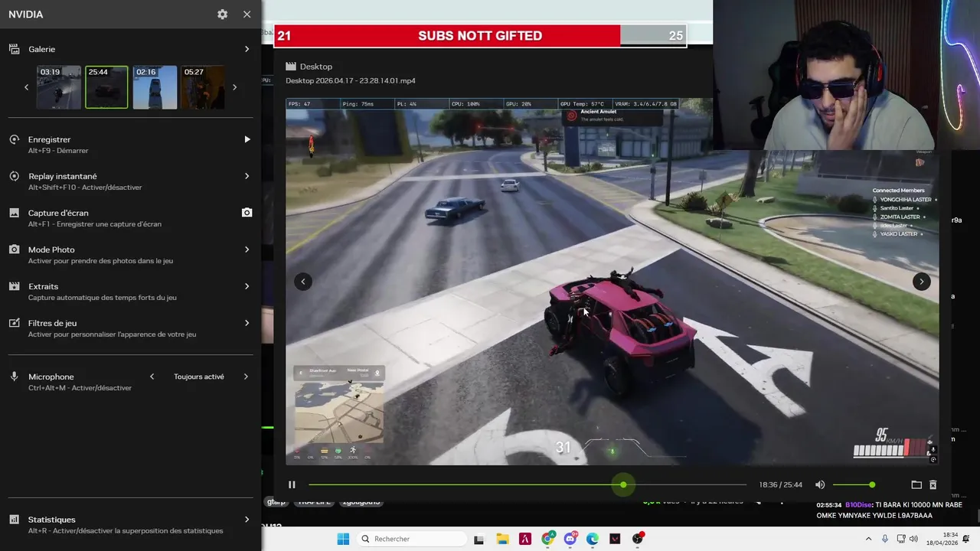The width and height of the screenshot is (980, 551).
Task: Open File Explorer from taskbar
Action: click(502, 539)
